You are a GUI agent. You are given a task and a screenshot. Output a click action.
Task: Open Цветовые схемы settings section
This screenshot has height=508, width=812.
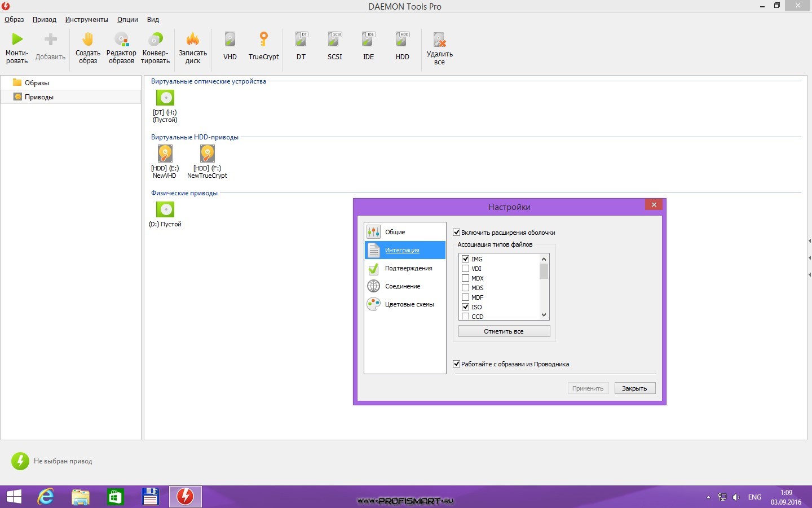coord(405,304)
